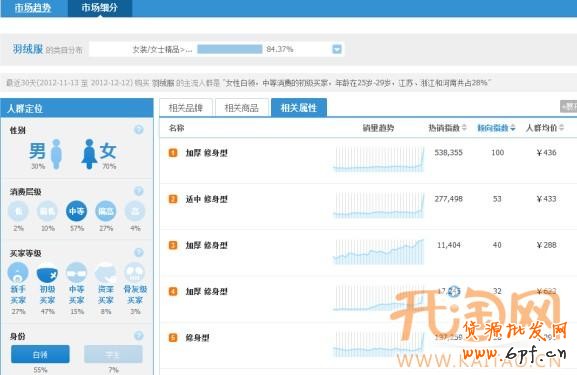Click average price ¥436
Viewport: 577px width, 375px height.
(x=546, y=153)
